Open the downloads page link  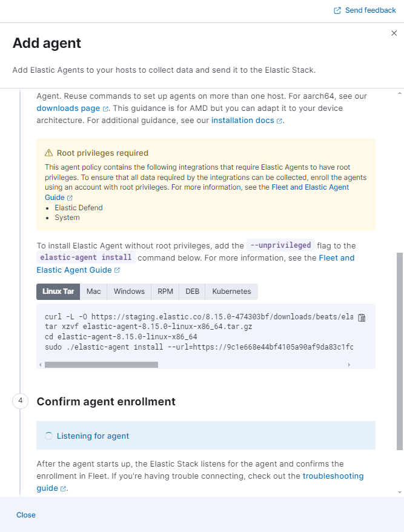click(67, 108)
